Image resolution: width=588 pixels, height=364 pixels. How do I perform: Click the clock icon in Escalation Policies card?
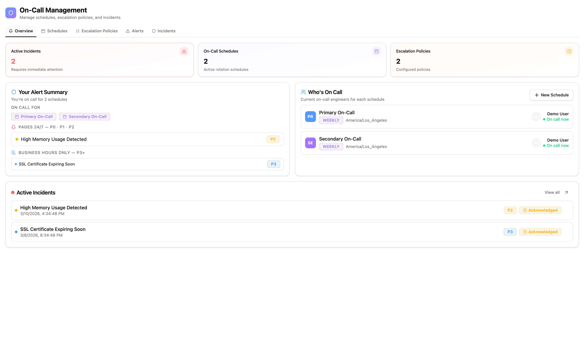point(569,51)
